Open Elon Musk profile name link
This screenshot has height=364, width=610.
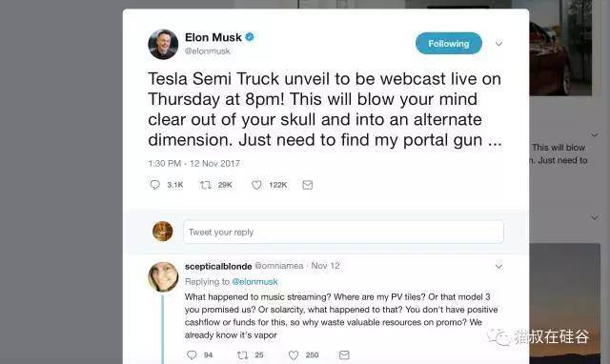coord(213,37)
